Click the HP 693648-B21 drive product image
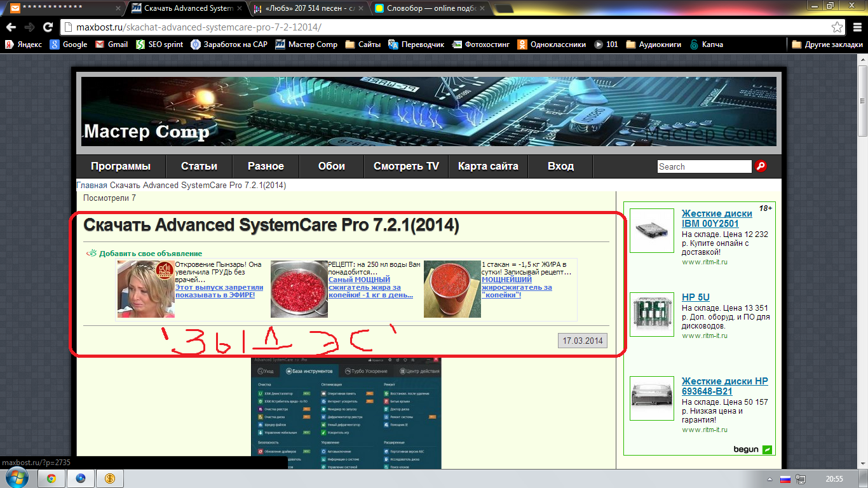Viewport: 868px width, 488px height. coord(652,398)
